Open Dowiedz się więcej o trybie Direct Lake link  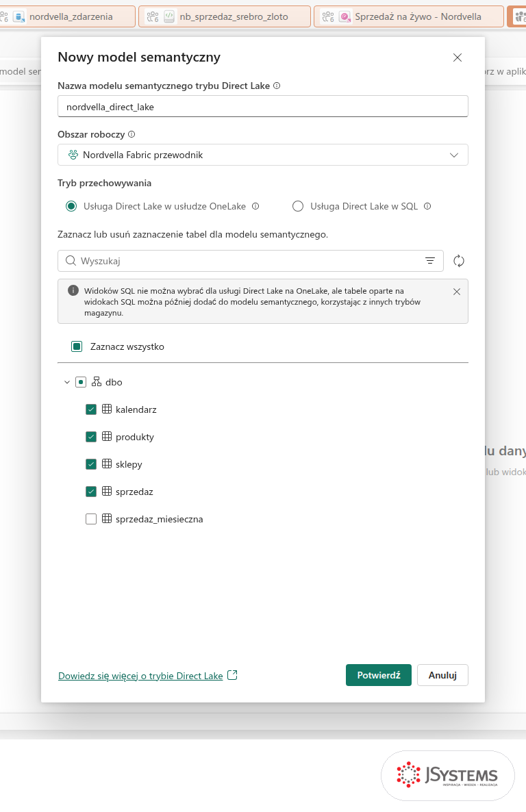pos(140,676)
